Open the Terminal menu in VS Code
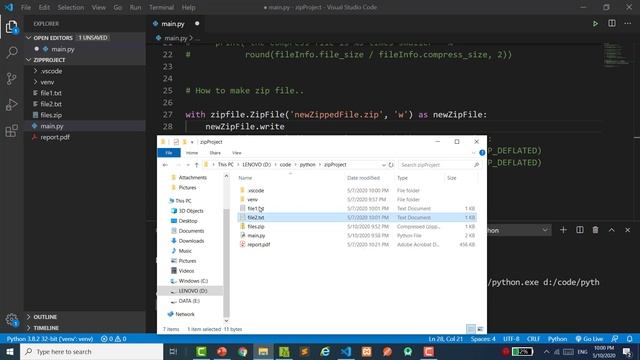640x360 pixels. pyautogui.click(x=161, y=7)
